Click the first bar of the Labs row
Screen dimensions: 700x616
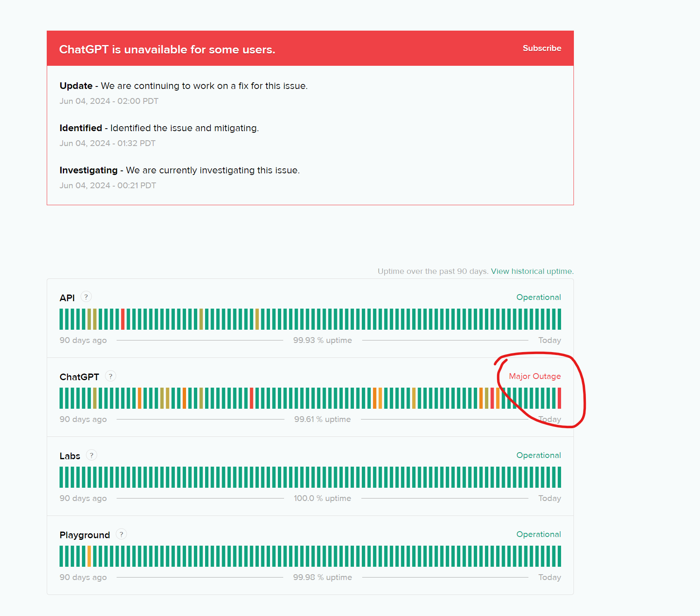pos(61,477)
